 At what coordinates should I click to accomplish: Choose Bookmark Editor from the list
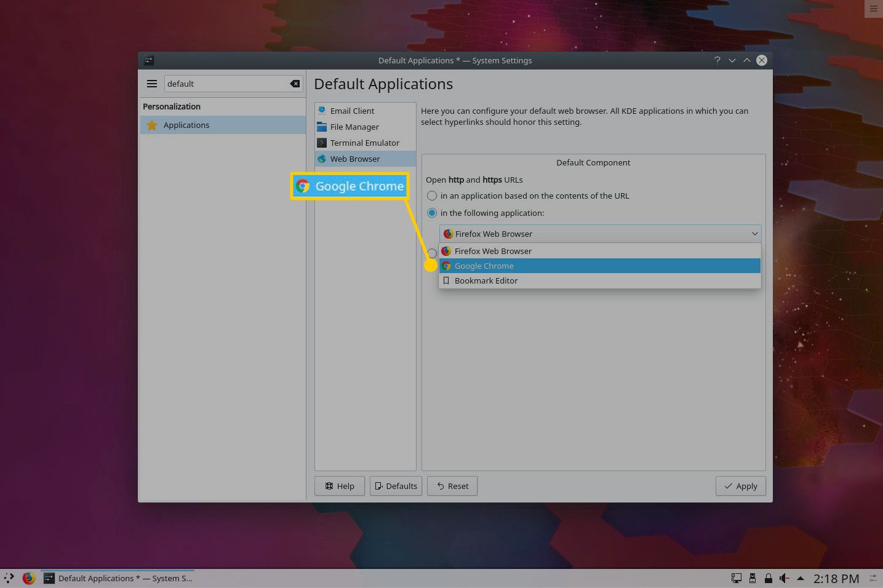pyautogui.click(x=600, y=280)
